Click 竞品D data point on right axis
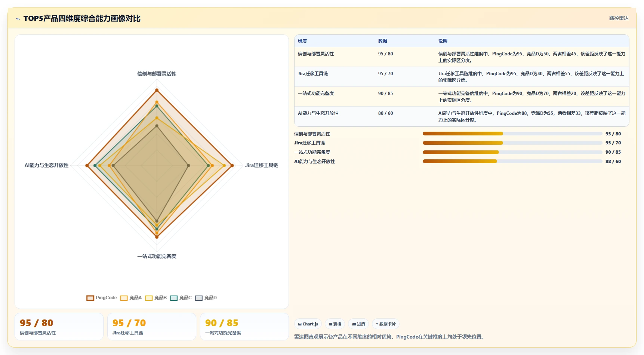The width and height of the screenshot is (644, 355). 188,165
